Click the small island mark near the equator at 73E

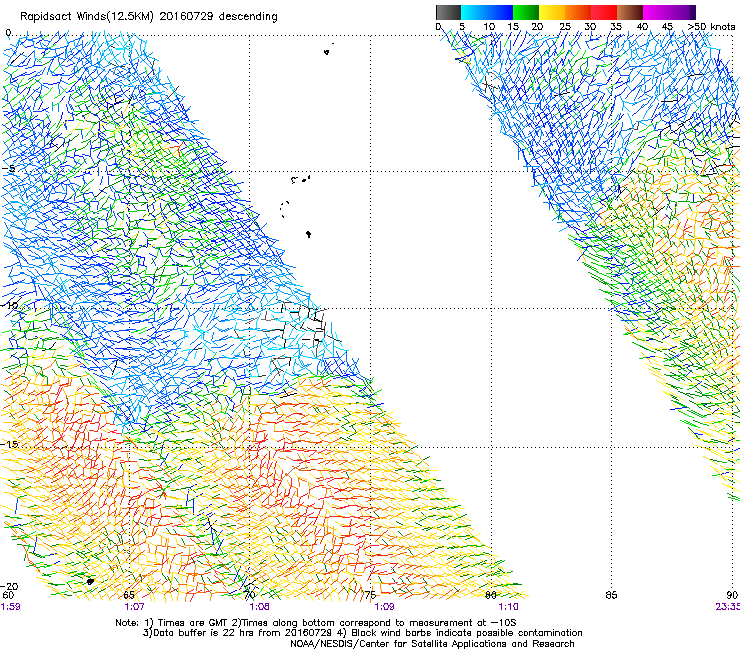[x=327, y=51]
